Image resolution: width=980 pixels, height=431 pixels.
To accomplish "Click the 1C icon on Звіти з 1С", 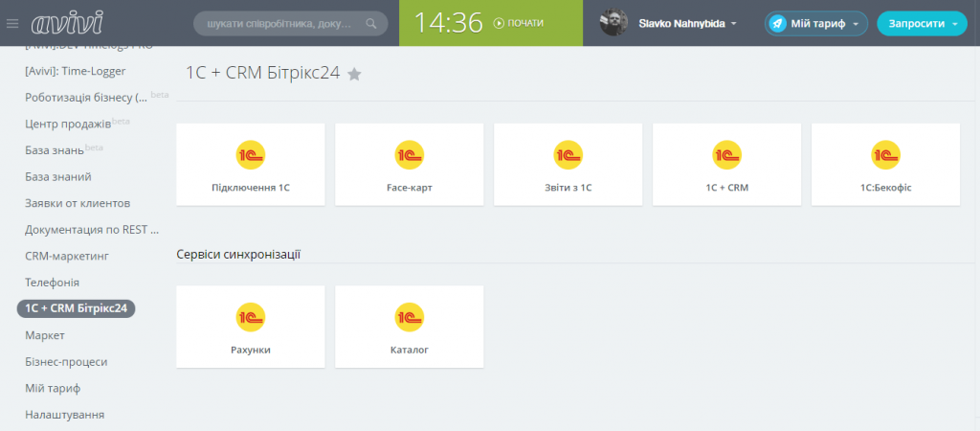I will coord(568,154).
